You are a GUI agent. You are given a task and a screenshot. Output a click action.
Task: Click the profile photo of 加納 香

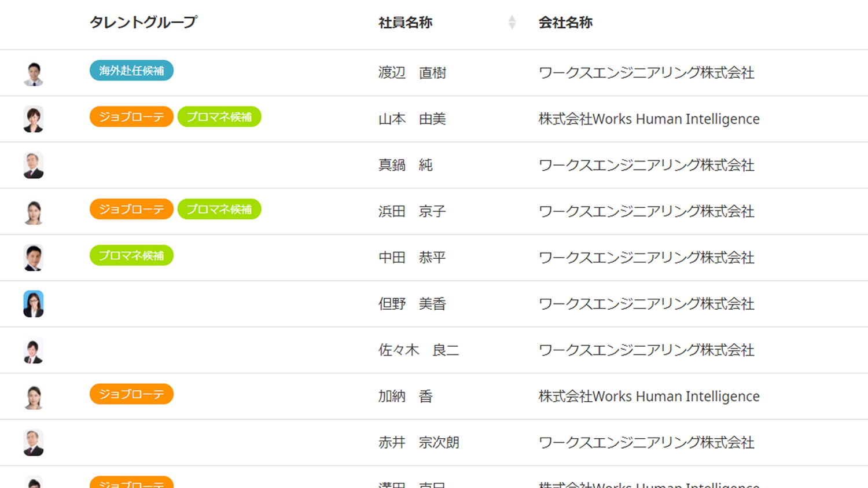34,397
